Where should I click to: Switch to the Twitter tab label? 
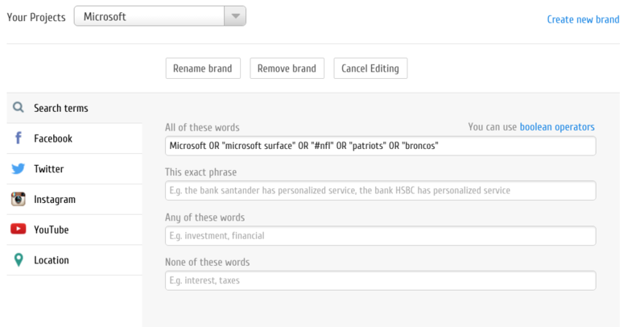click(48, 169)
